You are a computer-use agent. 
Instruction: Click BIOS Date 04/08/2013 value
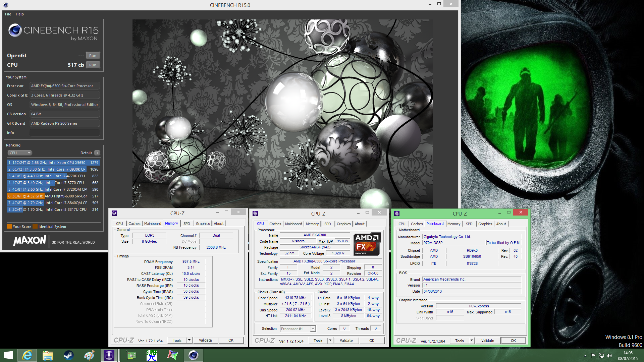472,291
